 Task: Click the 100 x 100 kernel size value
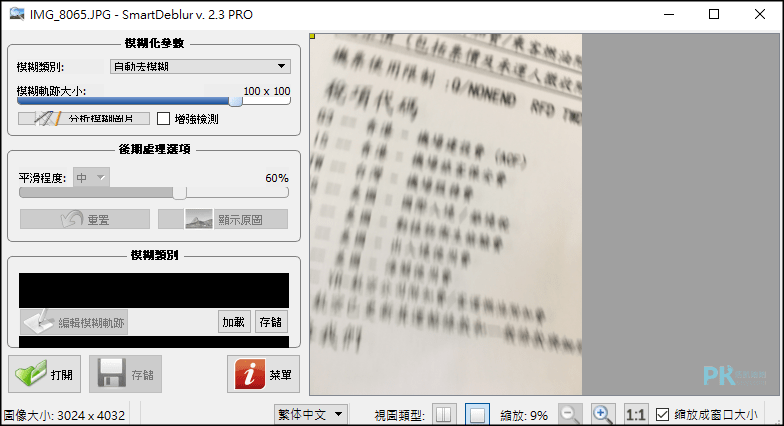coord(266,91)
